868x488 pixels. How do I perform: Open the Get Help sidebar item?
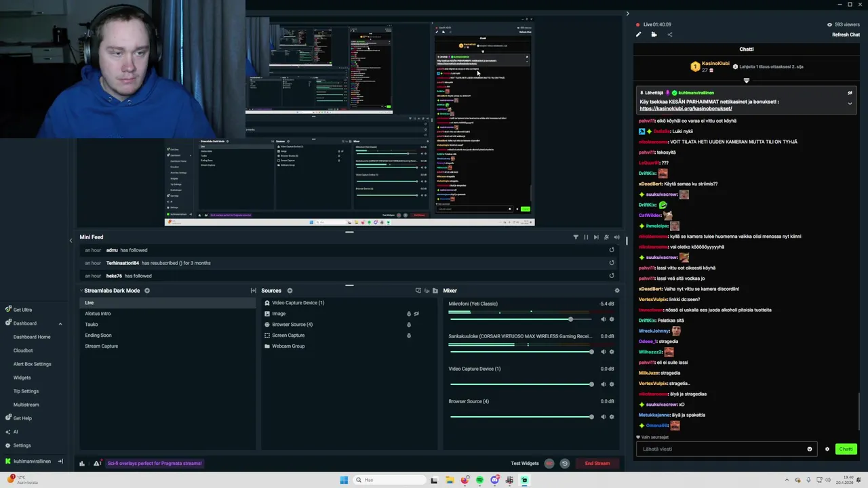point(18,418)
